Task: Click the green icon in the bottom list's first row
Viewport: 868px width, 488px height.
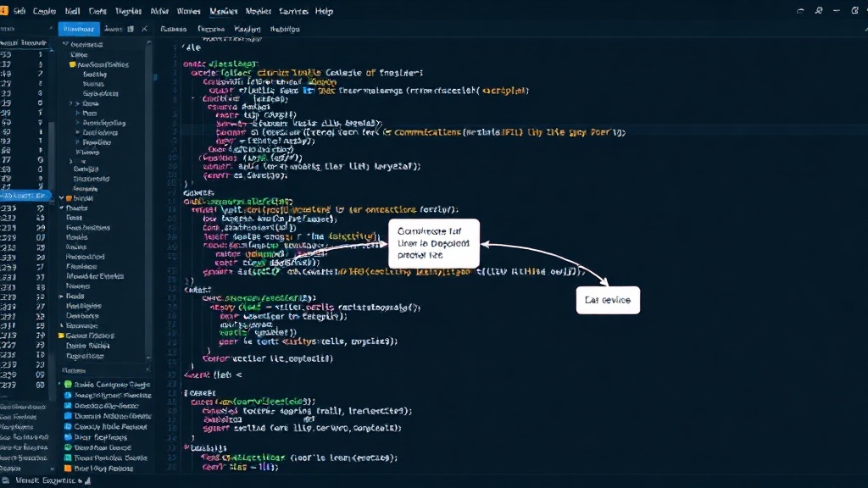Action: pos(68,384)
